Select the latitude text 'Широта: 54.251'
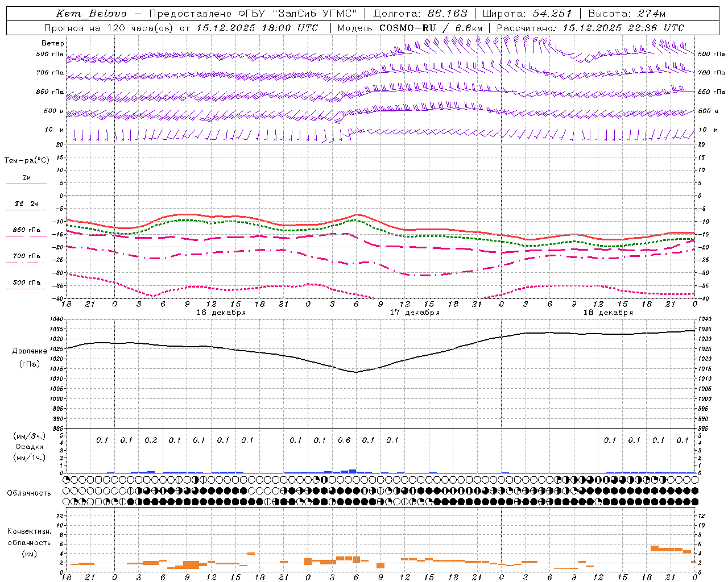The height and width of the screenshot is (582, 728). pyautogui.click(x=527, y=14)
